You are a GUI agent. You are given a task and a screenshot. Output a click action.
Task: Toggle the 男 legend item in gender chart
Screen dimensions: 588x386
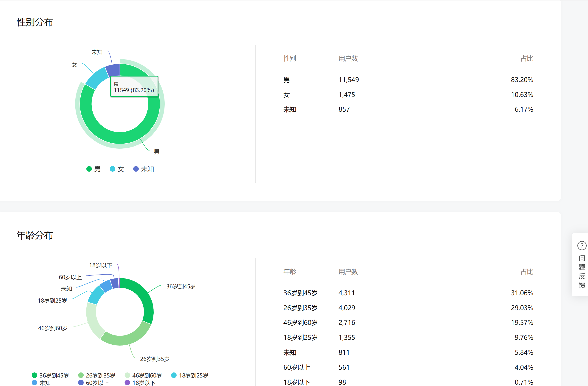93,169
